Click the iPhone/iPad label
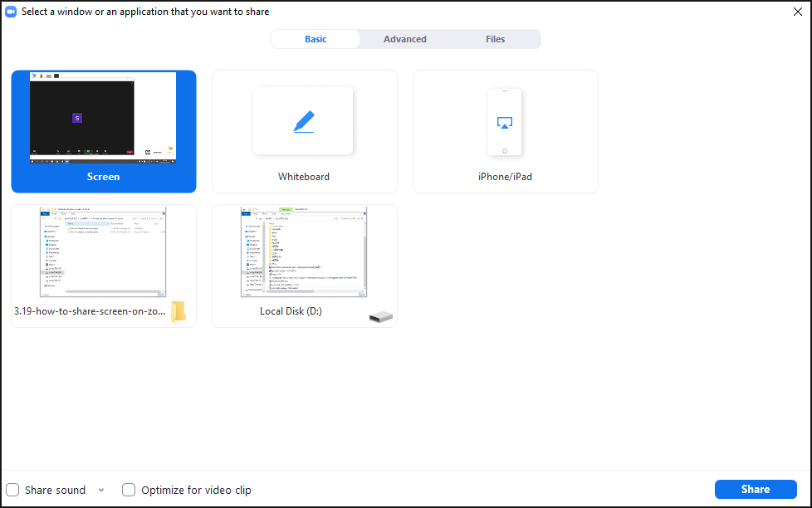The height and width of the screenshot is (508, 812). pyautogui.click(x=505, y=177)
